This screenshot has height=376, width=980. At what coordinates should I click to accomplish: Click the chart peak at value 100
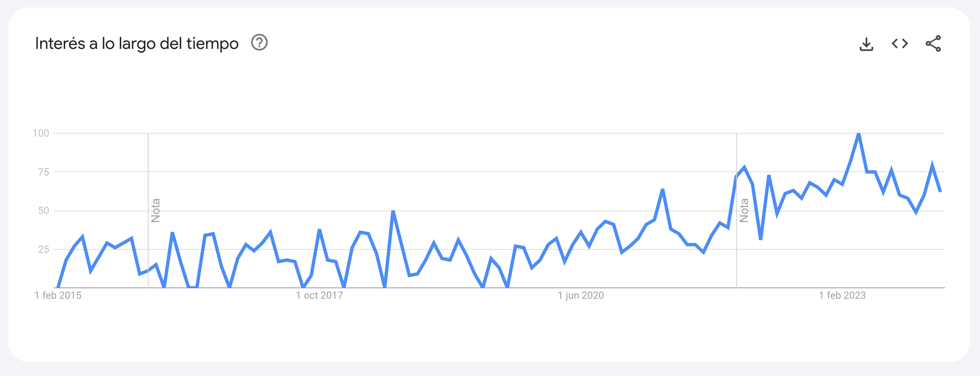pos(858,134)
